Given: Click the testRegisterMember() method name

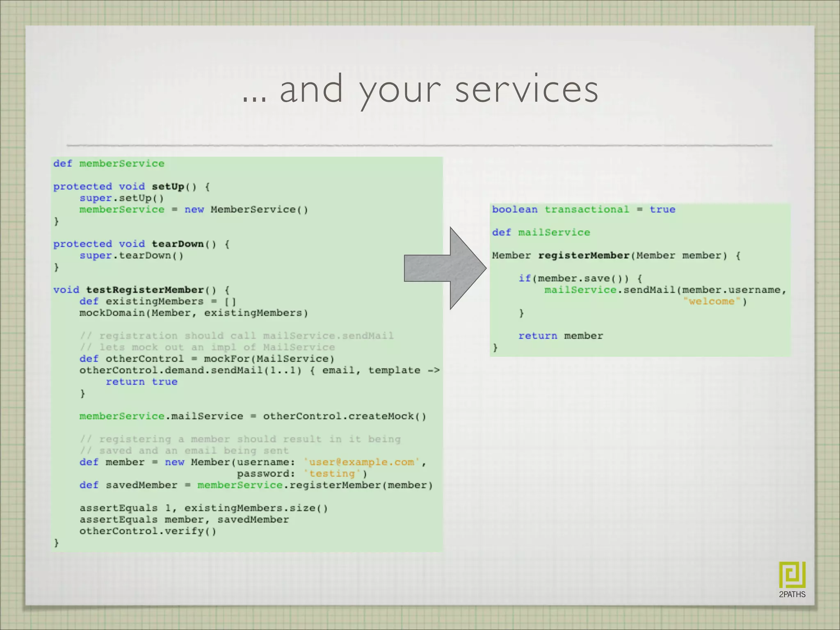Looking at the screenshot, I should click(x=145, y=290).
